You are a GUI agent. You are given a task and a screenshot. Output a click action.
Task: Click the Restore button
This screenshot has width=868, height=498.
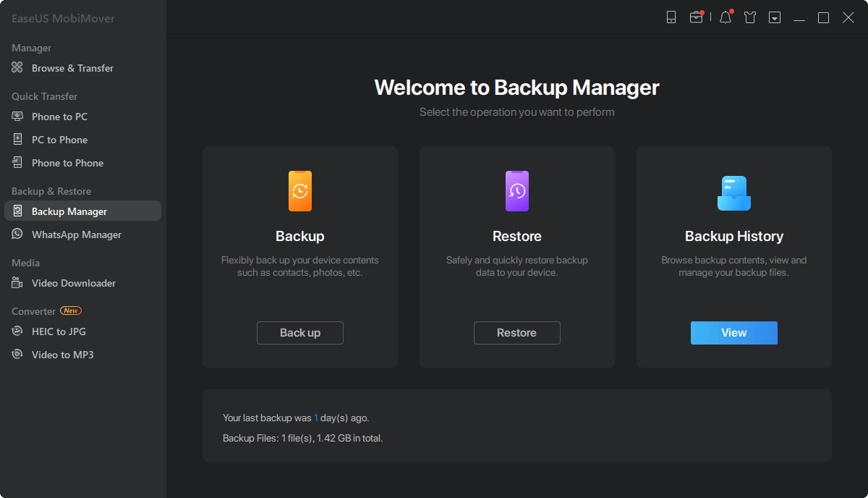[x=517, y=333]
